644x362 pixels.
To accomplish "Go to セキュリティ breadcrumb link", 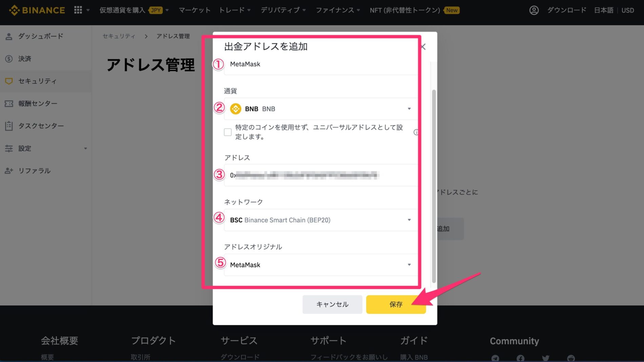I will [119, 36].
